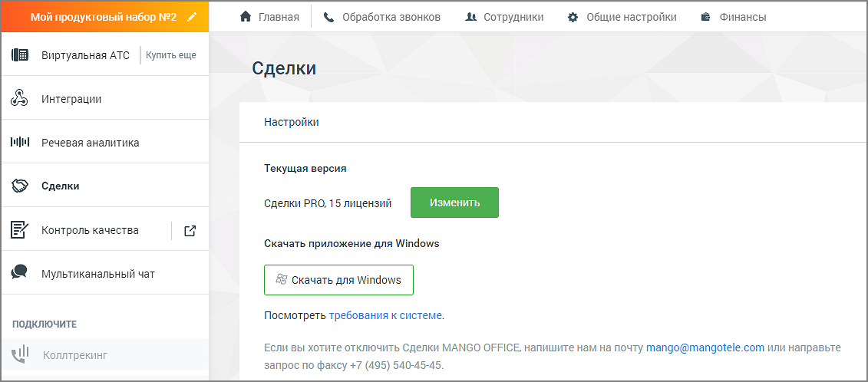This screenshot has width=868, height=382.
Task: Click the Скачать для Windows button
Action: [x=338, y=279]
